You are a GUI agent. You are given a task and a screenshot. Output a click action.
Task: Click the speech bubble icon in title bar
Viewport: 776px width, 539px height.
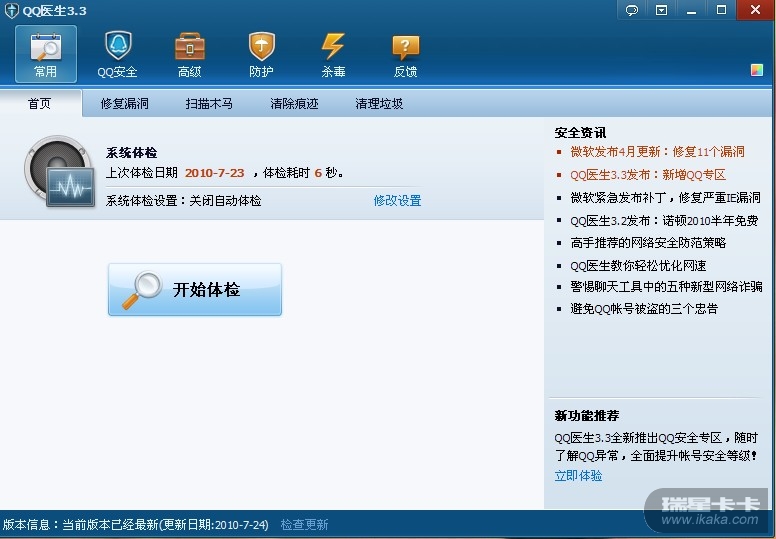[632, 10]
